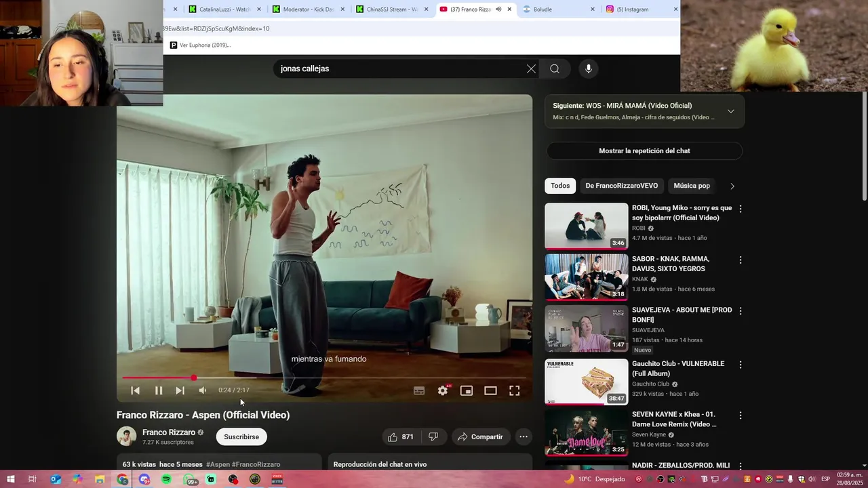Open Gauchito Club VULNERABLE album title
Image resolution: width=868 pixels, height=488 pixels.
[677, 369]
